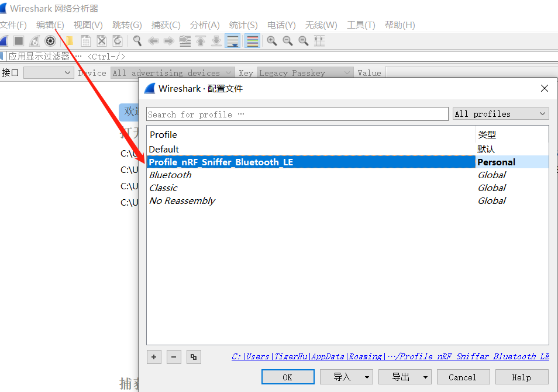Open the 导入 import dropdown button
This screenshot has height=392, width=558.
[347, 377]
